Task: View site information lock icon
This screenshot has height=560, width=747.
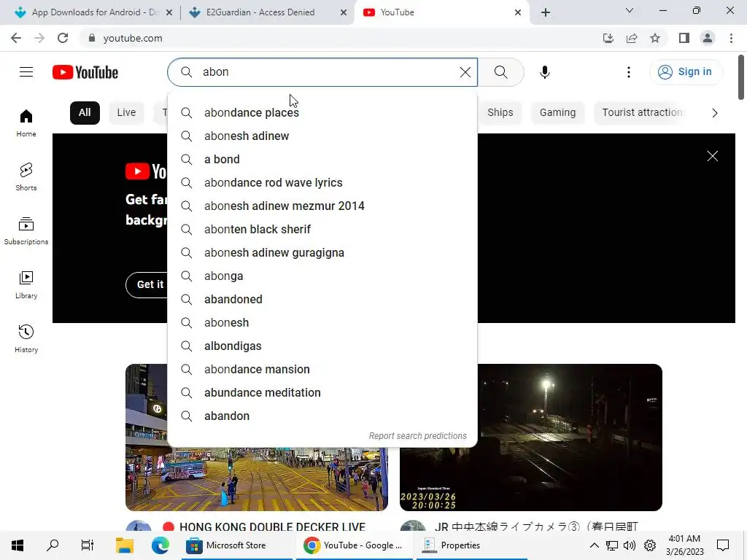Action: coord(92,38)
